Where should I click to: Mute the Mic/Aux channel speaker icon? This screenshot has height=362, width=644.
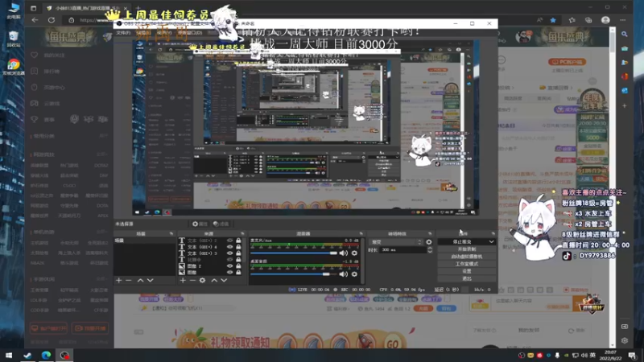click(344, 253)
